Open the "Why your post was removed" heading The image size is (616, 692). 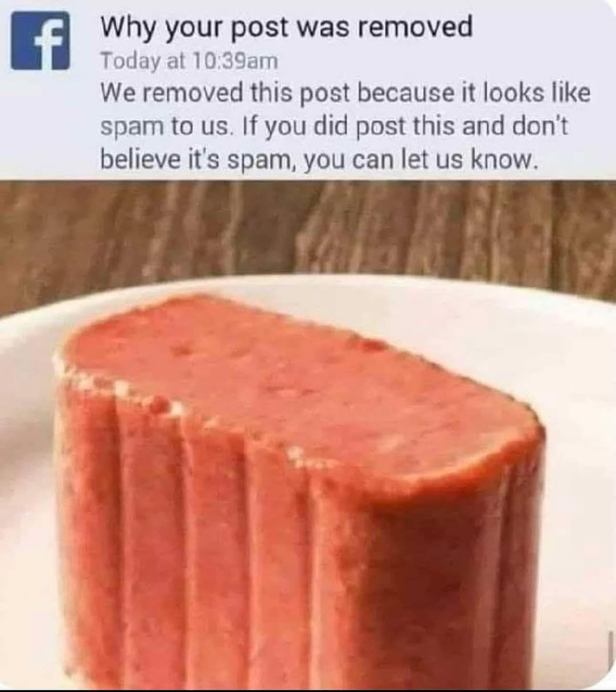287,27
